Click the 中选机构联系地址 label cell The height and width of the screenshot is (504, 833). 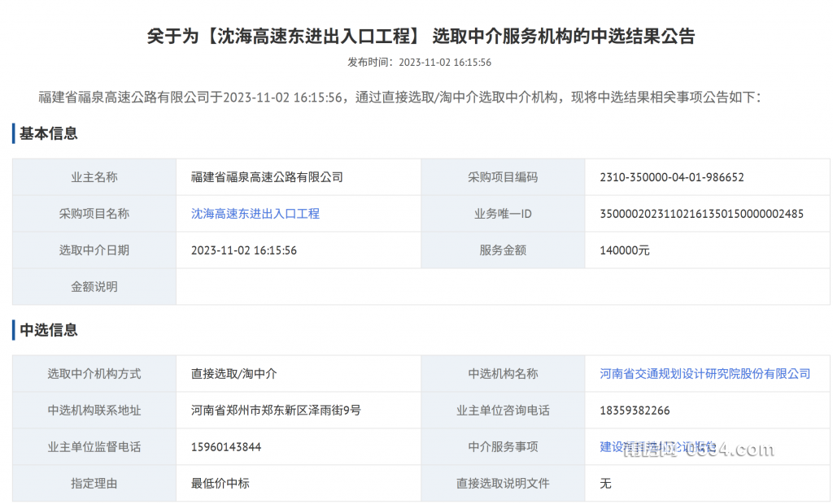tap(94, 411)
